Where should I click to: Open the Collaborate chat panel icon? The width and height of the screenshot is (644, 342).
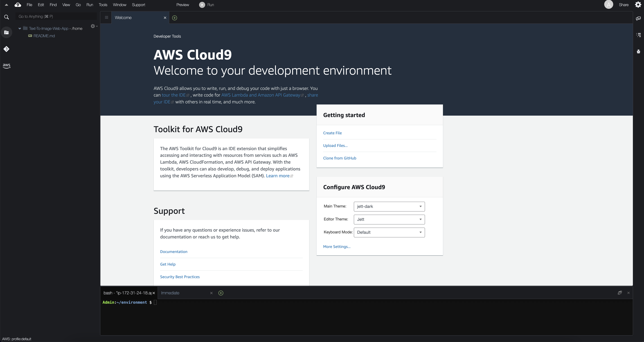click(x=638, y=19)
